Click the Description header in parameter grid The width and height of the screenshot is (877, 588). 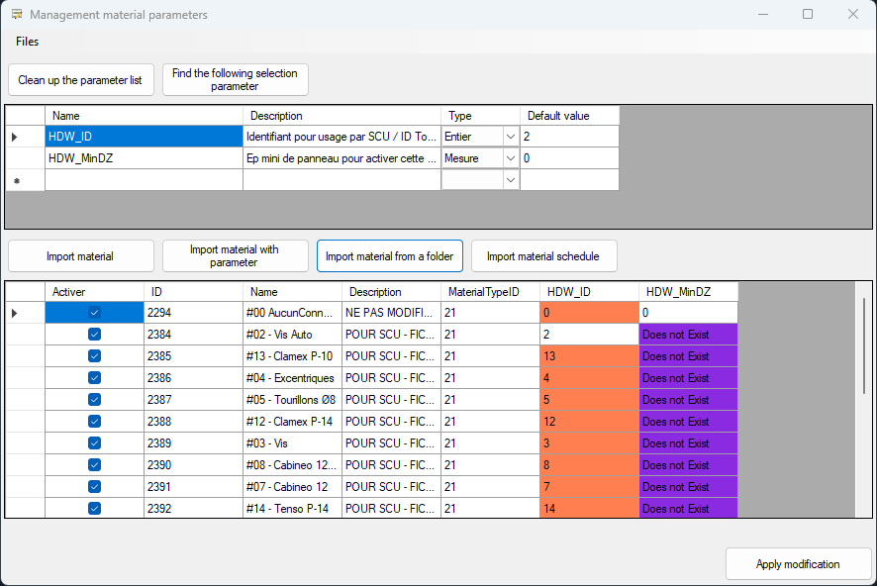(x=341, y=116)
